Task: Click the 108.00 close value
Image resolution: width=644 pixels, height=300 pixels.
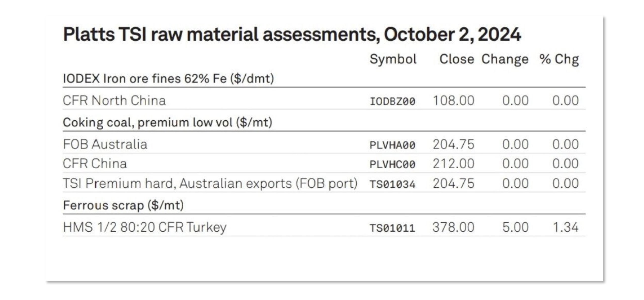Action: (454, 101)
